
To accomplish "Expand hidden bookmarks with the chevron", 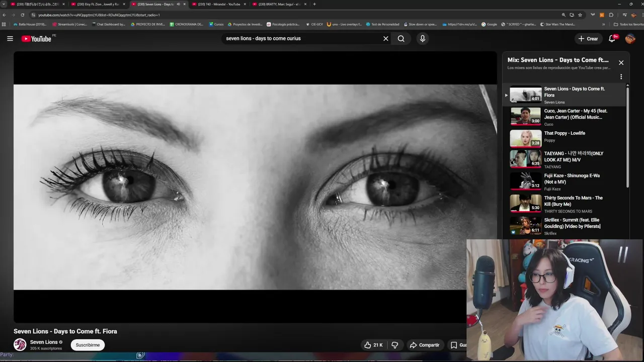I will [x=604, y=24].
